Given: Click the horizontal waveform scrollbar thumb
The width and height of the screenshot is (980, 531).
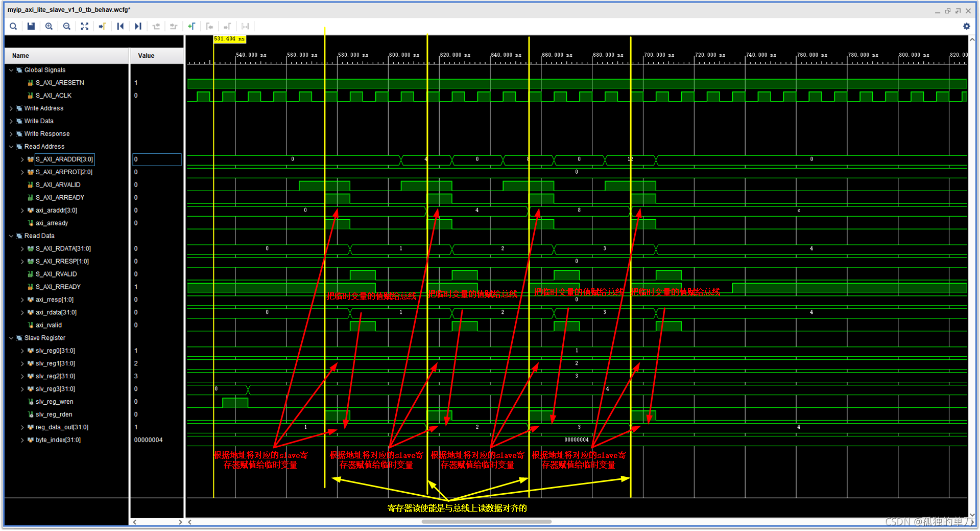Looking at the screenshot, I should pyautogui.click(x=487, y=522).
